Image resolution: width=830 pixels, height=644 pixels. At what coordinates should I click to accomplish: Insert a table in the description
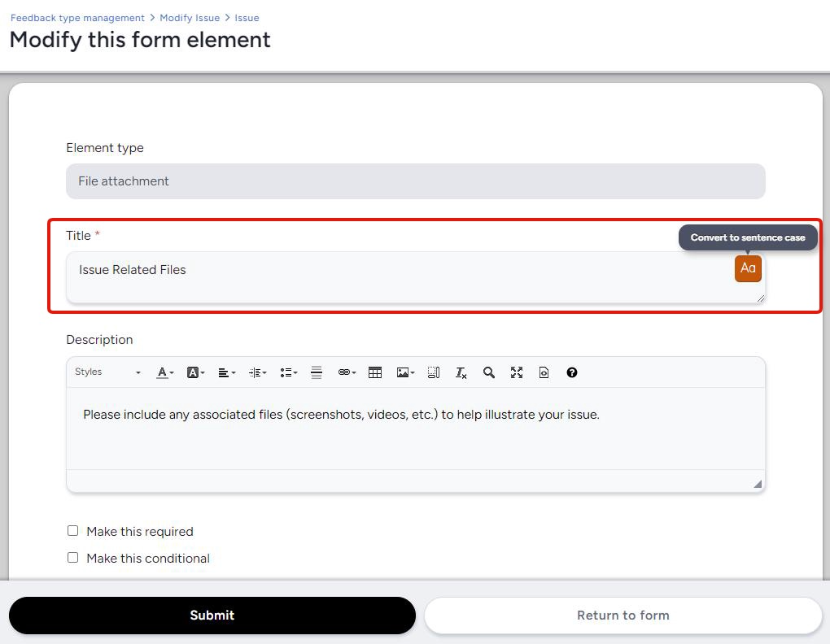(375, 372)
